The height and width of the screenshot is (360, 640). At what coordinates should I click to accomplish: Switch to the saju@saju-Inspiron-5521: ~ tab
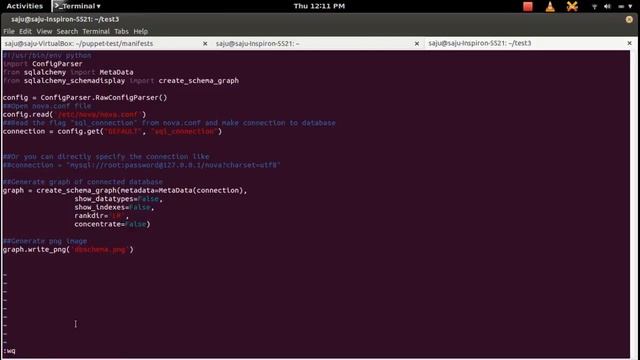(258, 43)
